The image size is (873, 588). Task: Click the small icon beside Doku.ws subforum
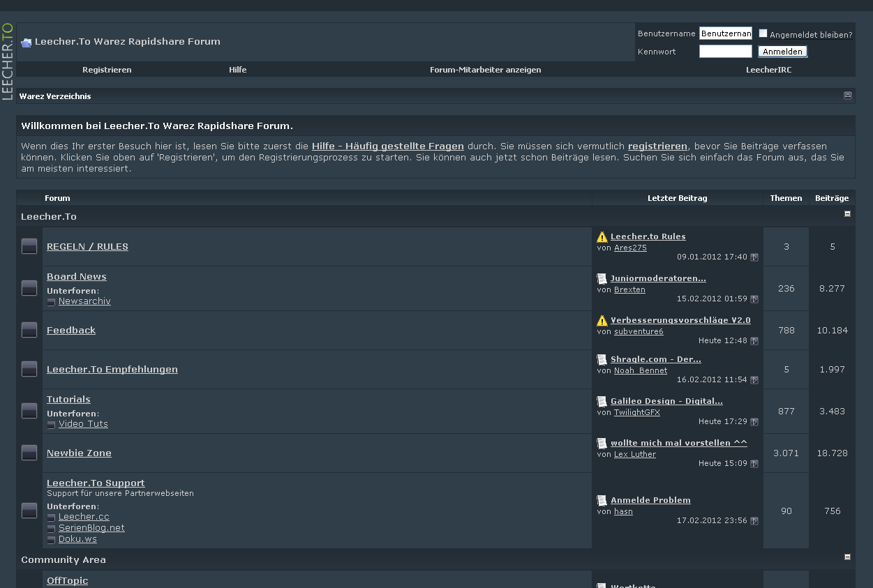[51, 540]
